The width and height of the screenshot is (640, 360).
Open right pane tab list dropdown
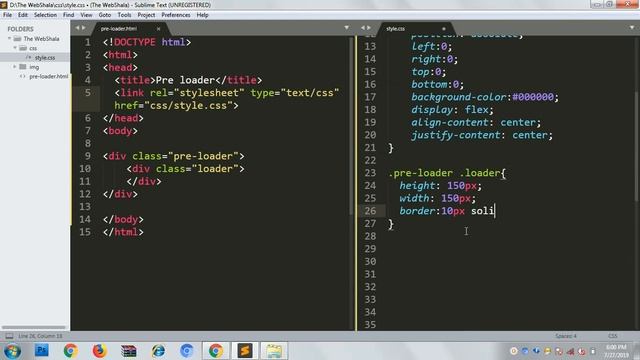[632, 28]
